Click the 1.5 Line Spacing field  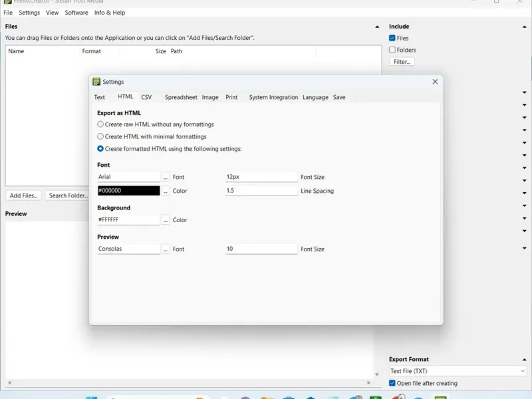click(261, 191)
